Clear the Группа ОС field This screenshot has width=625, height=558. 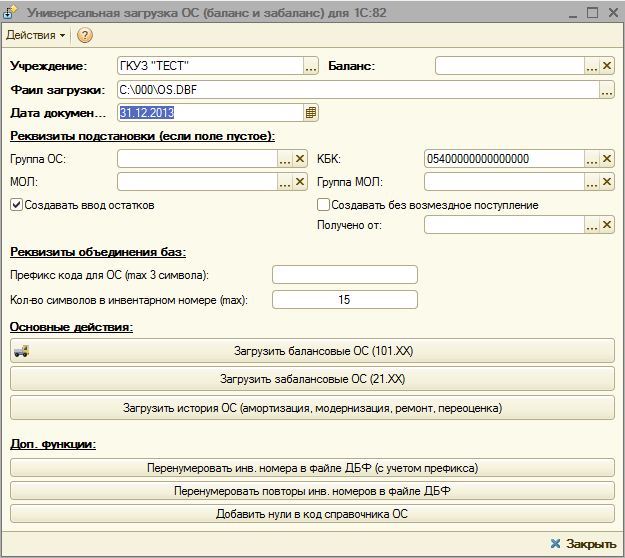point(300,158)
